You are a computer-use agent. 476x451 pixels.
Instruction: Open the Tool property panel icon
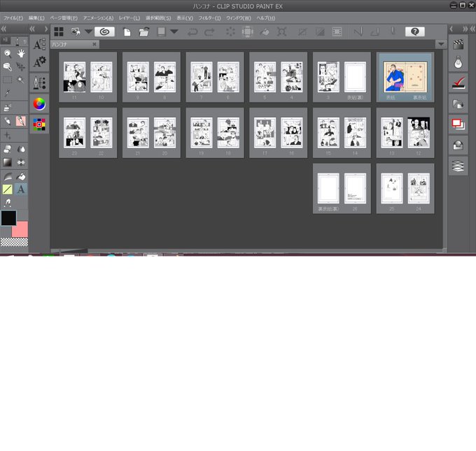[x=40, y=62]
